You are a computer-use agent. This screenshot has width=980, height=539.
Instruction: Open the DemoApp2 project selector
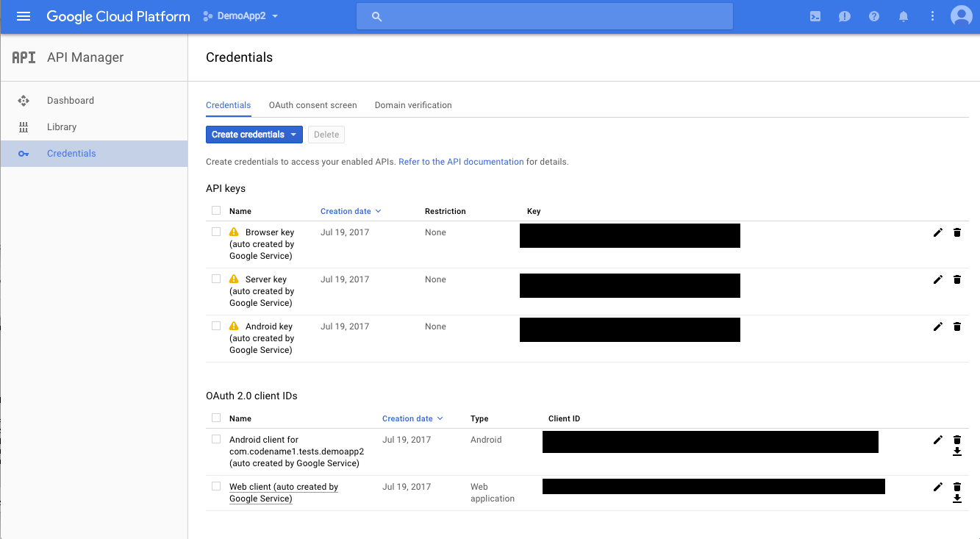[241, 16]
